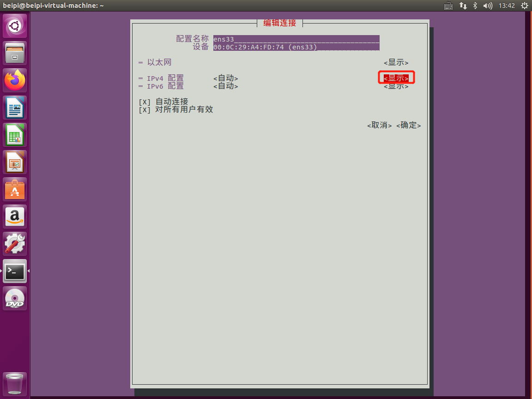The height and width of the screenshot is (399, 532).
Task: Open the DVD disc icon
Action: tap(15, 299)
